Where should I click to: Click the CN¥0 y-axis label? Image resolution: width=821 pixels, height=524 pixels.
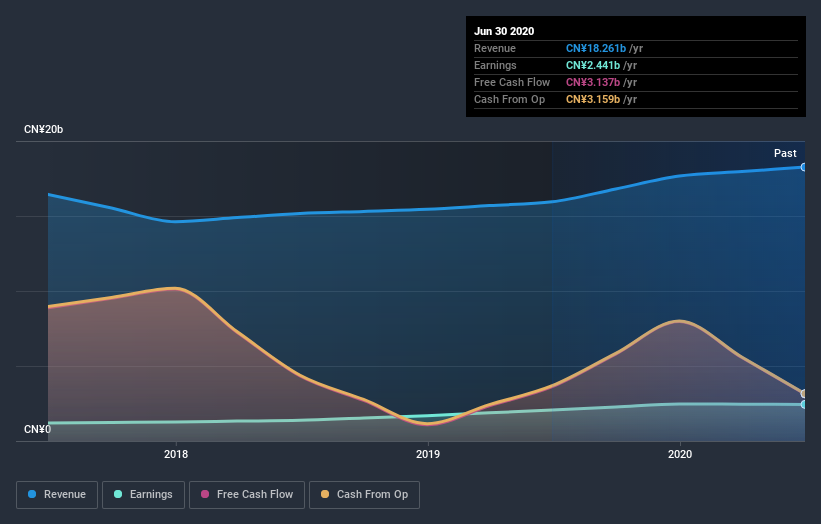(x=38, y=429)
